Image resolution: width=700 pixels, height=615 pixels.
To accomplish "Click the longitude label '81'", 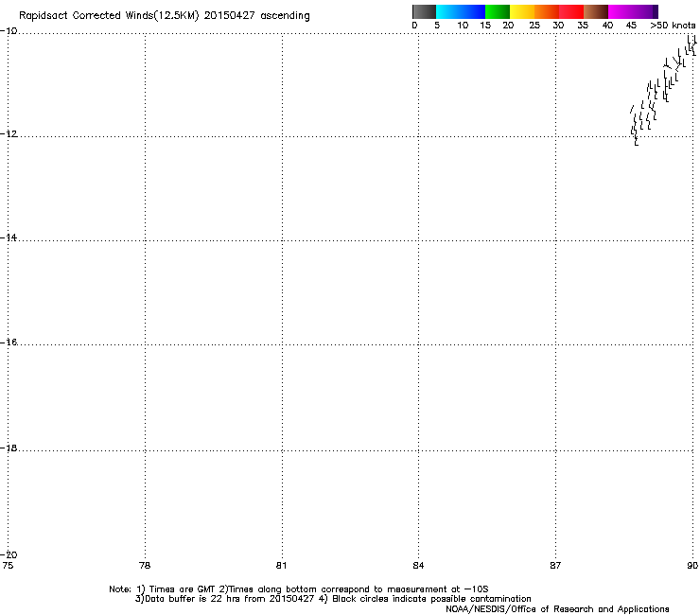I will (x=281, y=566).
